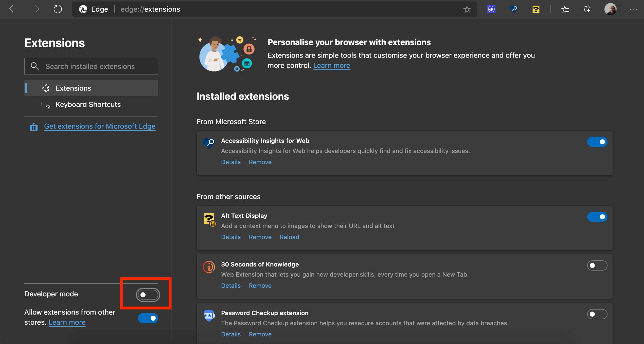Click the browser back arrow

[x=13, y=9]
